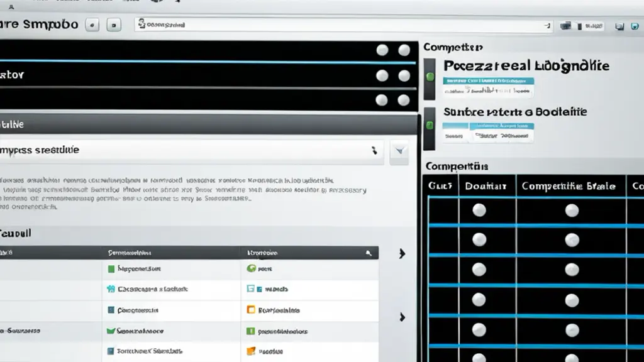This screenshot has height=362, width=644.
Task: Click the dot button beside the window title
Action: coord(92,25)
